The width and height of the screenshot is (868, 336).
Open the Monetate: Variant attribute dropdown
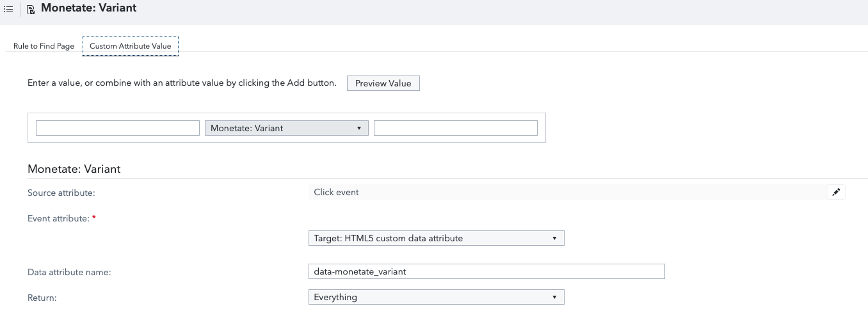pos(286,128)
